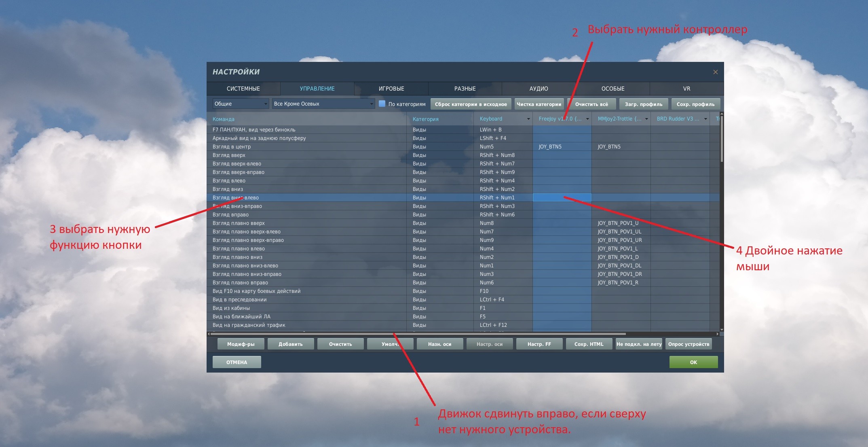Switch to the СИСТЕМНЫЕ tab

click(243, 89)
